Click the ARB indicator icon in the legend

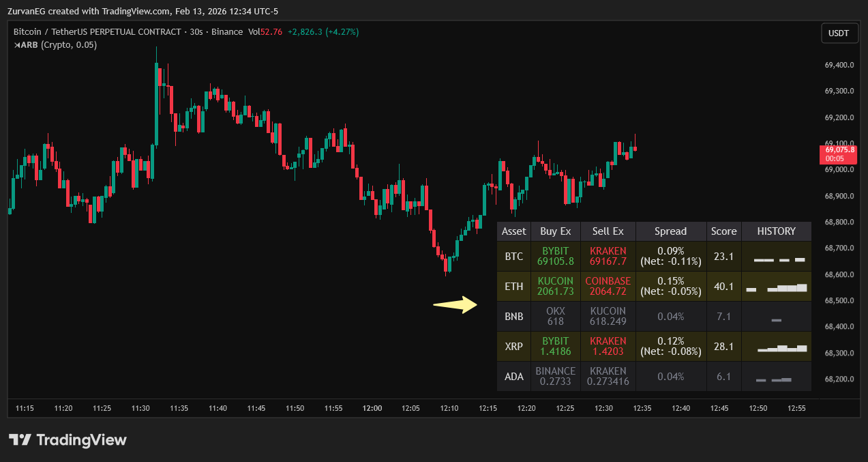[18, 45]
